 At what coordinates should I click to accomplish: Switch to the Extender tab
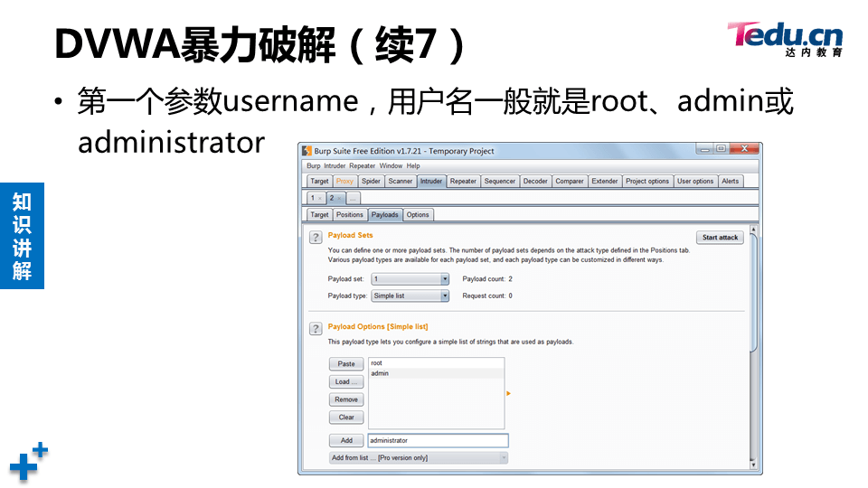click(605, 181)
